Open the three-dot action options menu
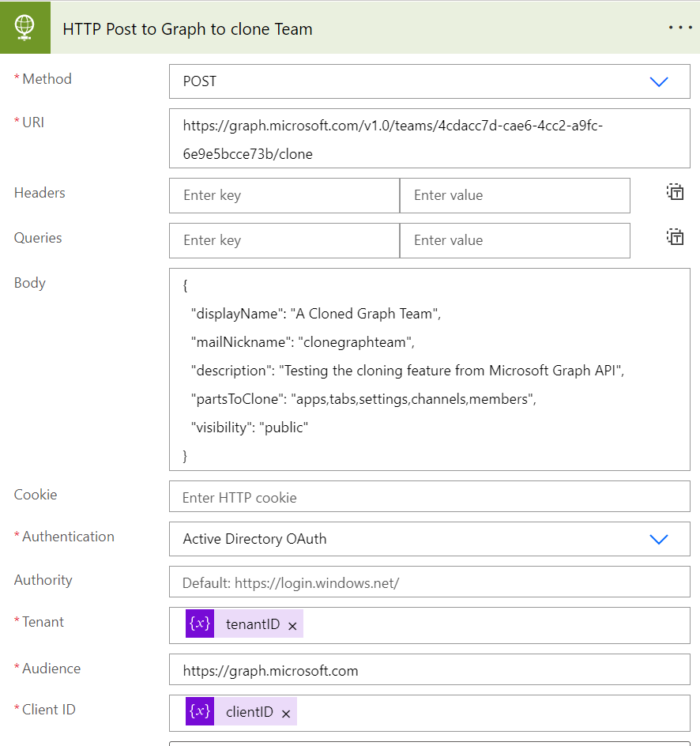This screenshot has width=700, height=746. (x=679, y=28)
